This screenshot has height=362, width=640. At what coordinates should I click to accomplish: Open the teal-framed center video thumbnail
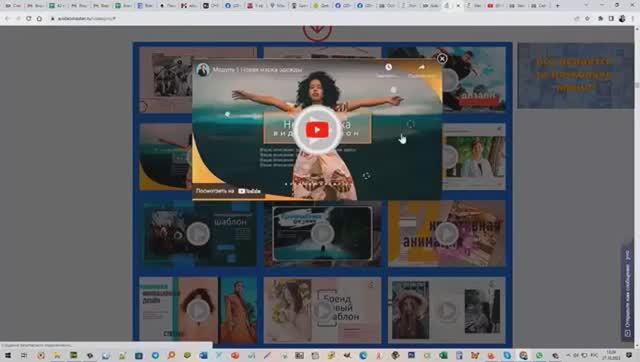coord(322,234)
